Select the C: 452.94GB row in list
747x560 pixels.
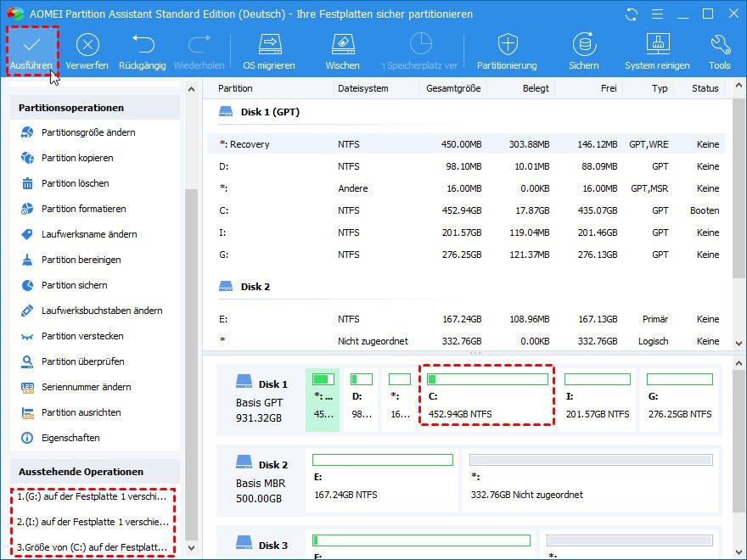coord(466,210)
